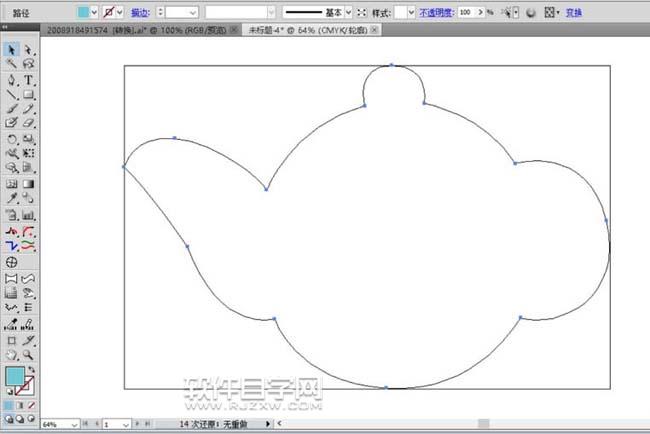Open the stroke color dropdown in control bar
The width and height of the screenshot is (650, 434).
(120, 12)
